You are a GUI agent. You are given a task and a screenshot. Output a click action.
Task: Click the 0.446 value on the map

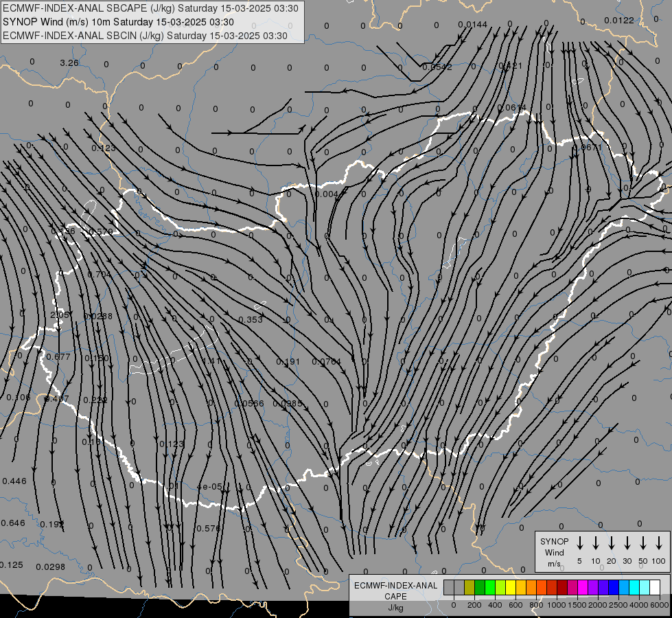point(14,481)
